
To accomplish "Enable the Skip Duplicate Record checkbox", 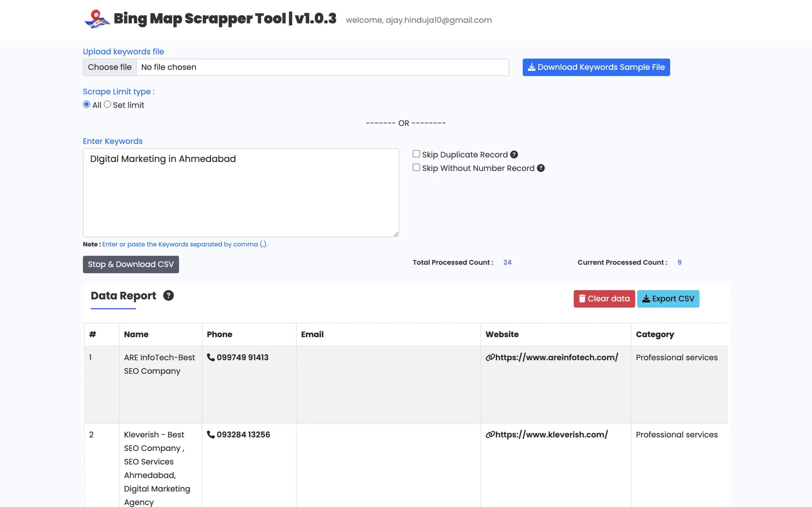I will click(x=416, y=154).
